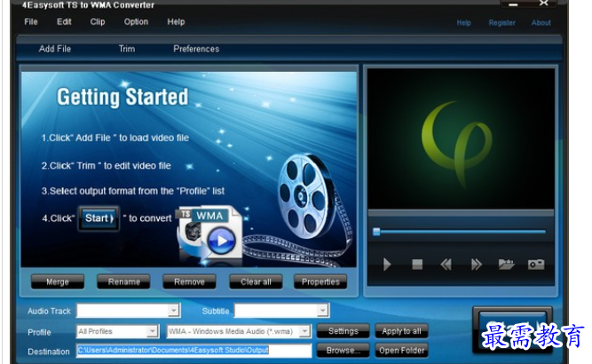Click the Remove button
The image size is (592, 364).
(190, 281)
